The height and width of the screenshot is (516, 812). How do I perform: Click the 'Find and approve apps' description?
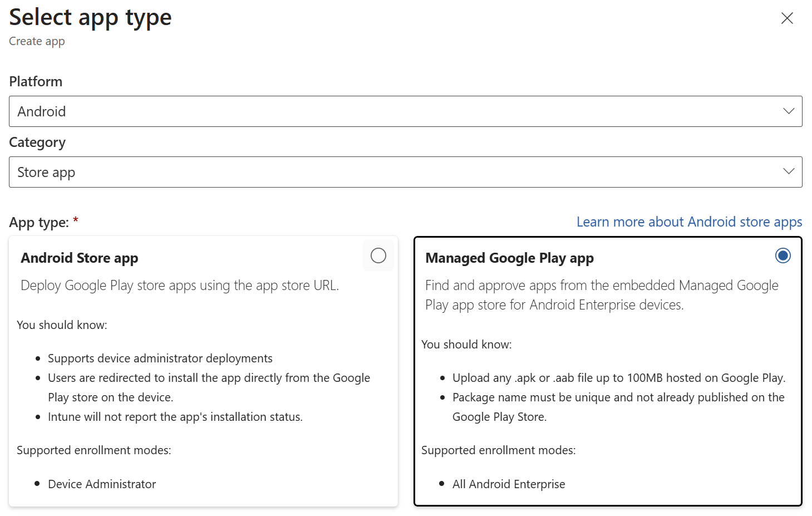point(602,295)
